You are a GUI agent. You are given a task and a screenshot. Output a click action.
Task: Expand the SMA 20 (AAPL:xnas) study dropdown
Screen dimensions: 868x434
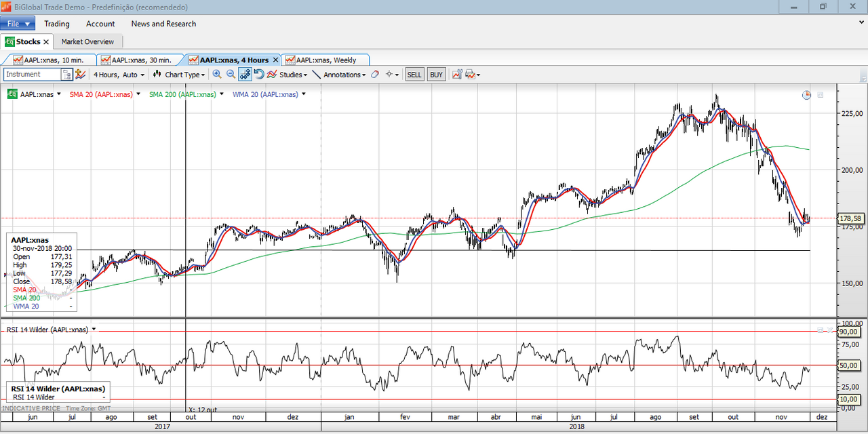pos(138,94)
